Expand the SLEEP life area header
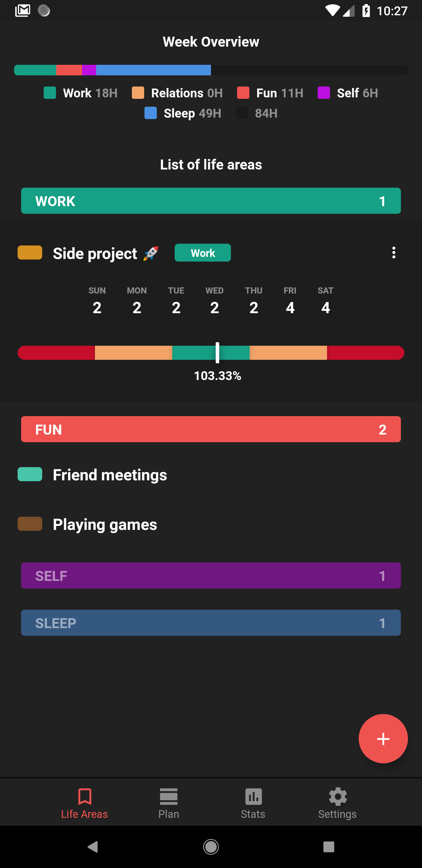 211,623
